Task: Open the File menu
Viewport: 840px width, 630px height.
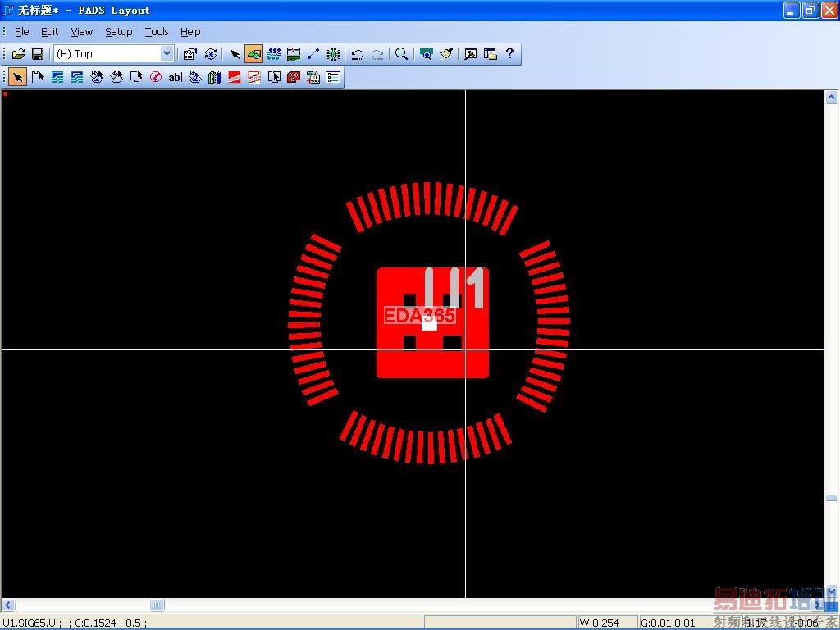Action: 22,32
